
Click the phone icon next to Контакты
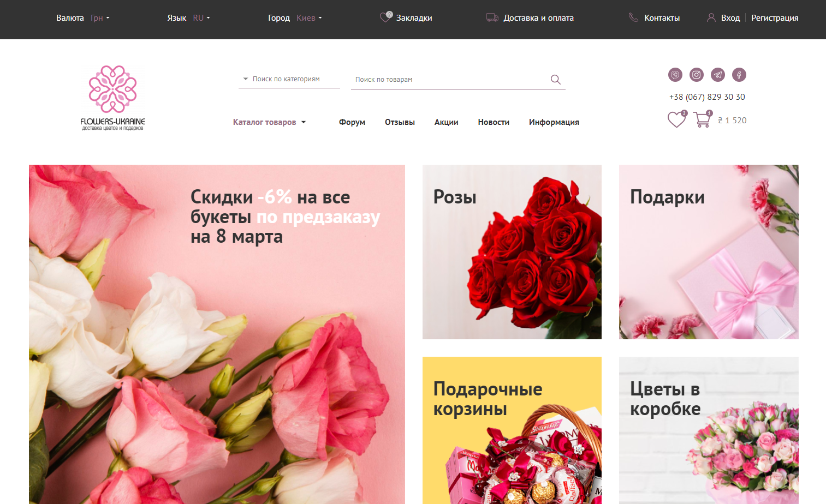(633, 17)
